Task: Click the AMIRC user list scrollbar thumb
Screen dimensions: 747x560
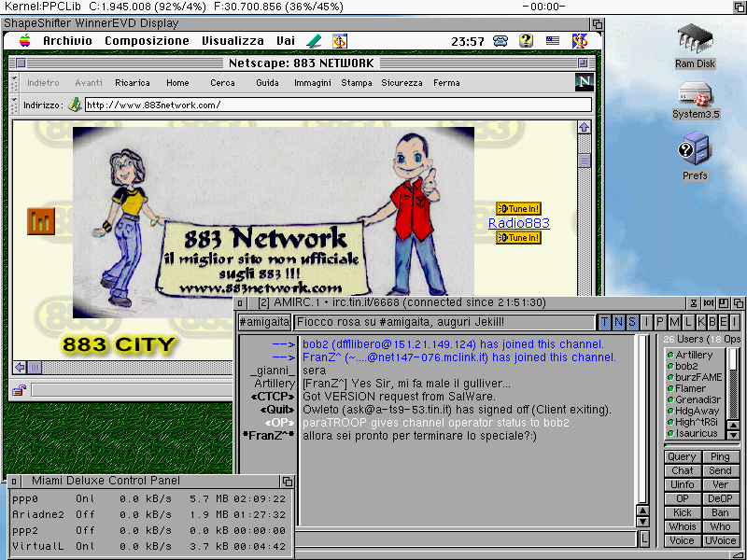Action: pyautogui.click(x=733, y=358)
